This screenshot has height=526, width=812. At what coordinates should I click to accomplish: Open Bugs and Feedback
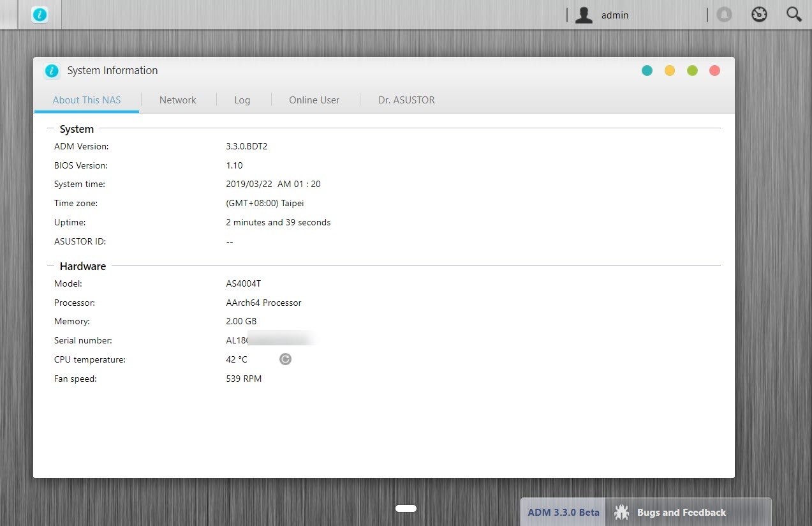tap(681, 513)
